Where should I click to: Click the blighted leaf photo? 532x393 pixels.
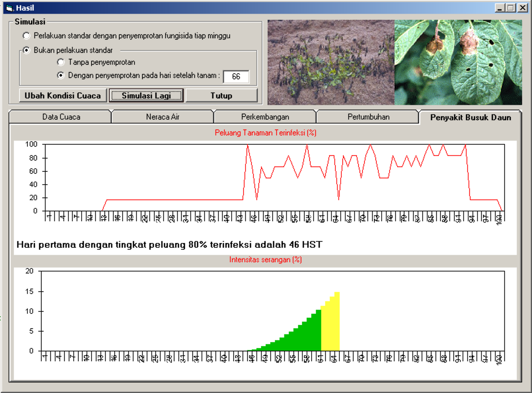pos(458,62)
